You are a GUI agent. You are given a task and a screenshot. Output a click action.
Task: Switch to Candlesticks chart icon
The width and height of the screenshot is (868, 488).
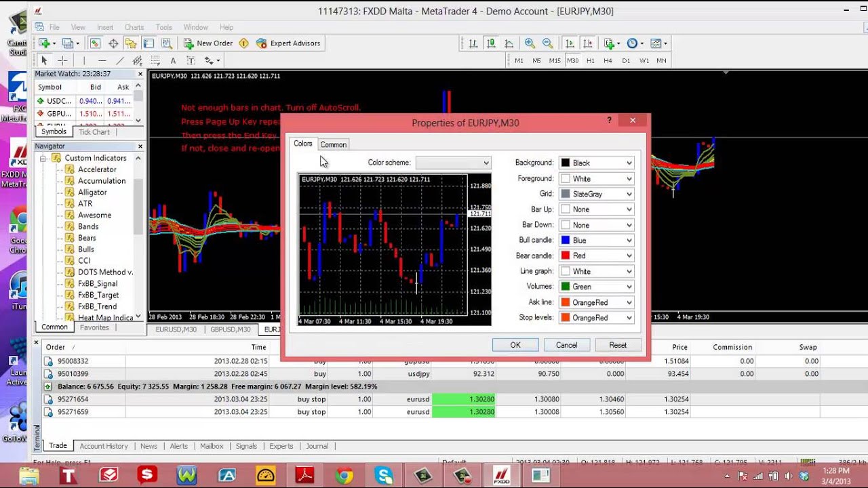pos(490,43)
